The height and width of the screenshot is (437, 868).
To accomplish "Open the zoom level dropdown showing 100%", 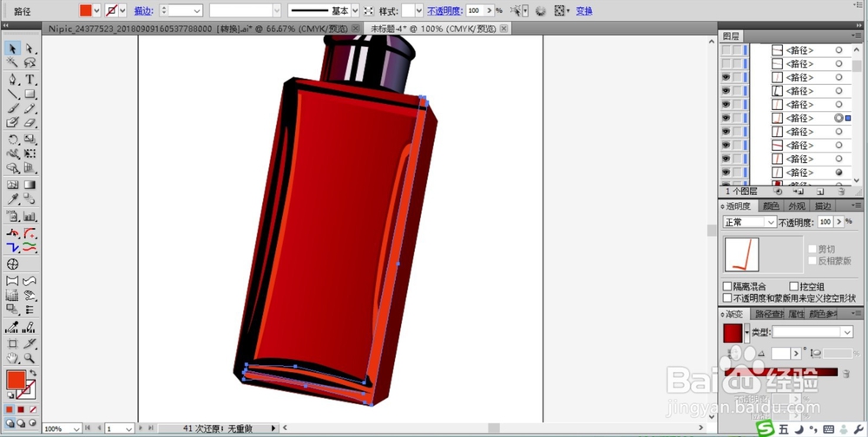I will pos(76,428).
